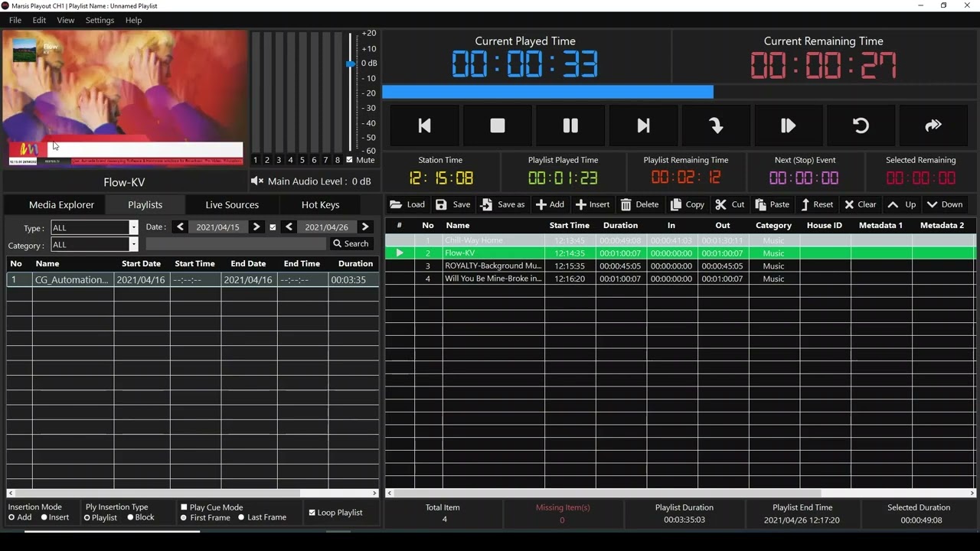
Task: Open the Type dropdown
Action: pyautogui.click(x=133, y=228)
